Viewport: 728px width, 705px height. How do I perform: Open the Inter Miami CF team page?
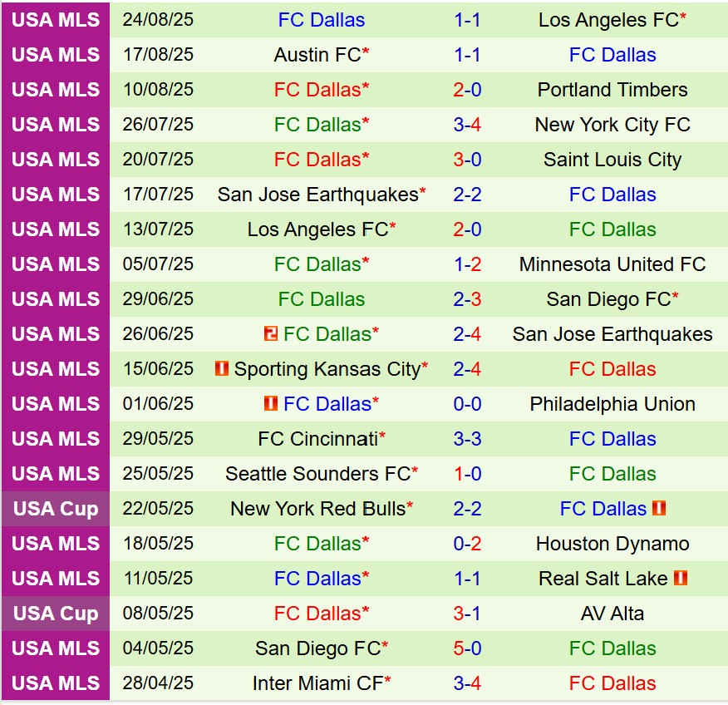(317, 683)
